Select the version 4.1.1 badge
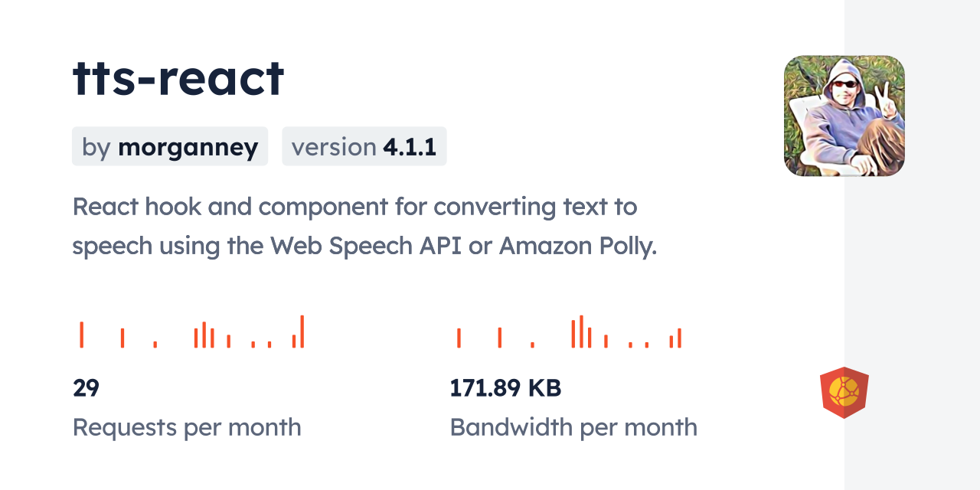The height and width of the screenshot is (490, 980). point(364,146)
